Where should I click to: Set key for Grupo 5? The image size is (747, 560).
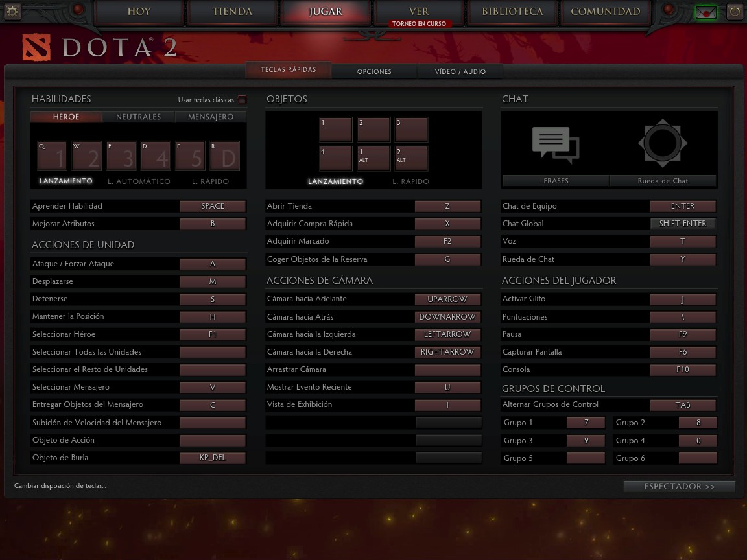coord(586,458)
